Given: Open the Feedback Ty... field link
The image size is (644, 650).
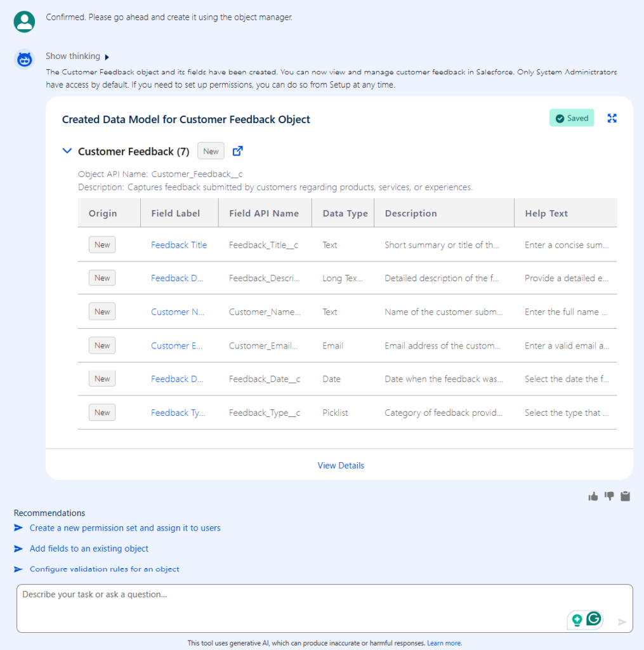Looking at the screenshot, I should click(x=178, y=413).
